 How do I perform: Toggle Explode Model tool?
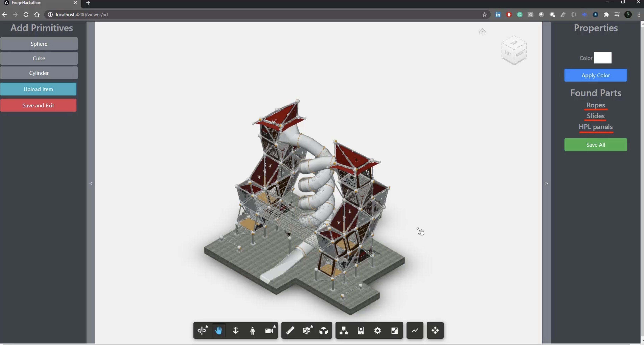(x=324, y=330)
